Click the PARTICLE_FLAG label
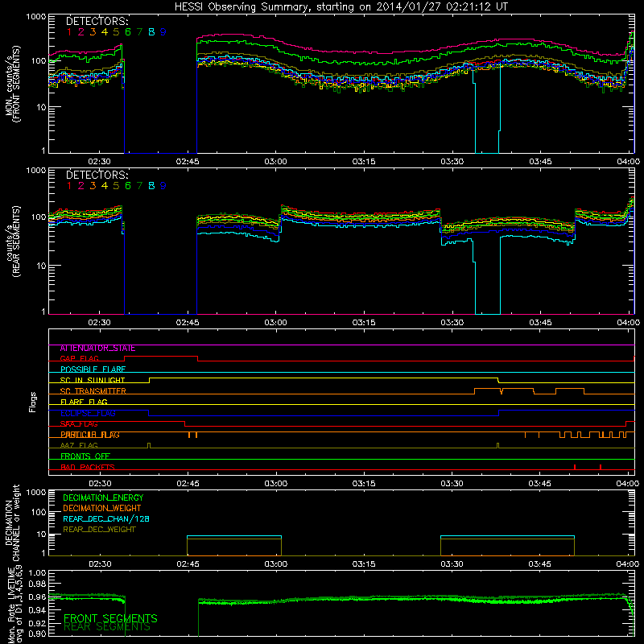The image size is (644, 644). click(90, 435)
